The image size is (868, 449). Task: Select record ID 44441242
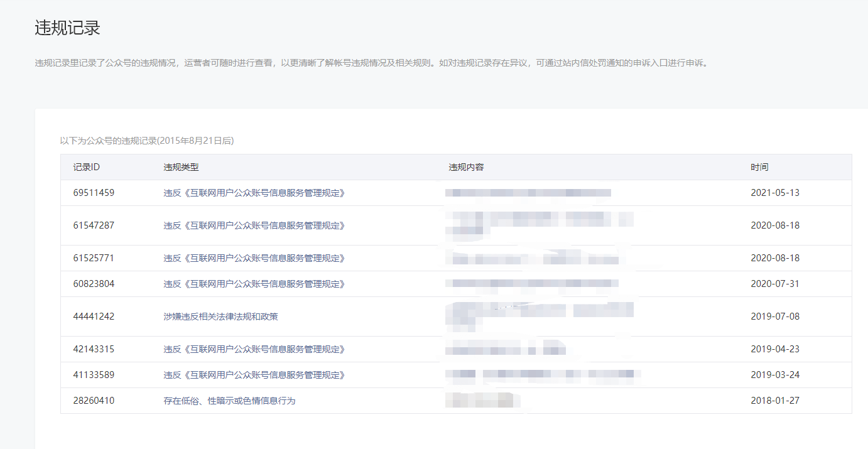pos(94,316)
